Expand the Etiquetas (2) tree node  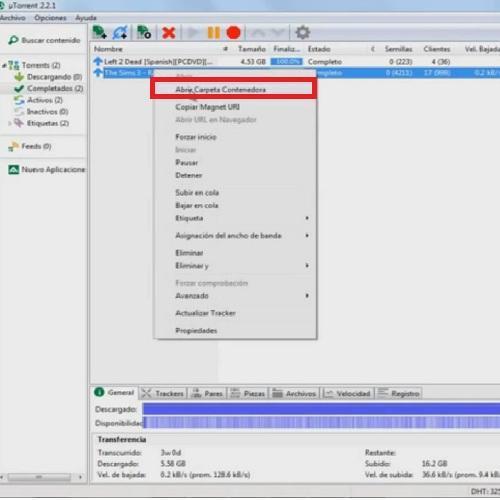(x=10, y=123)
